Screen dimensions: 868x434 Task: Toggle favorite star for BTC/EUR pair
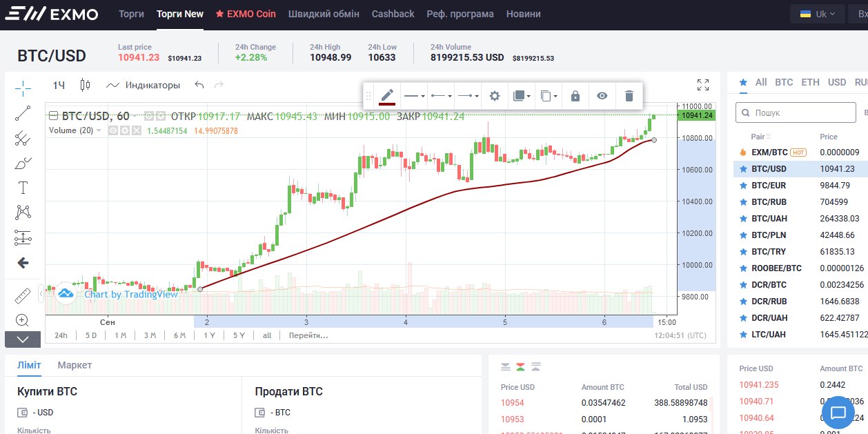[x=743, y=186]
